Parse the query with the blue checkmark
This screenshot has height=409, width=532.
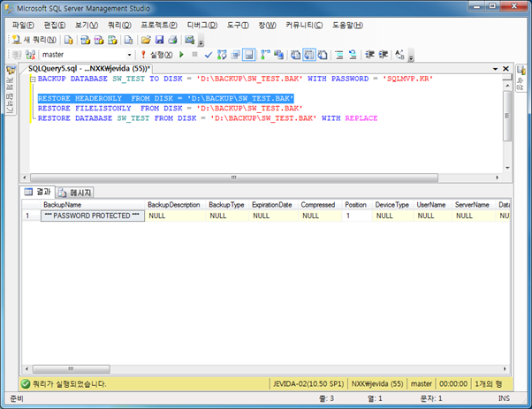(209, 55)
